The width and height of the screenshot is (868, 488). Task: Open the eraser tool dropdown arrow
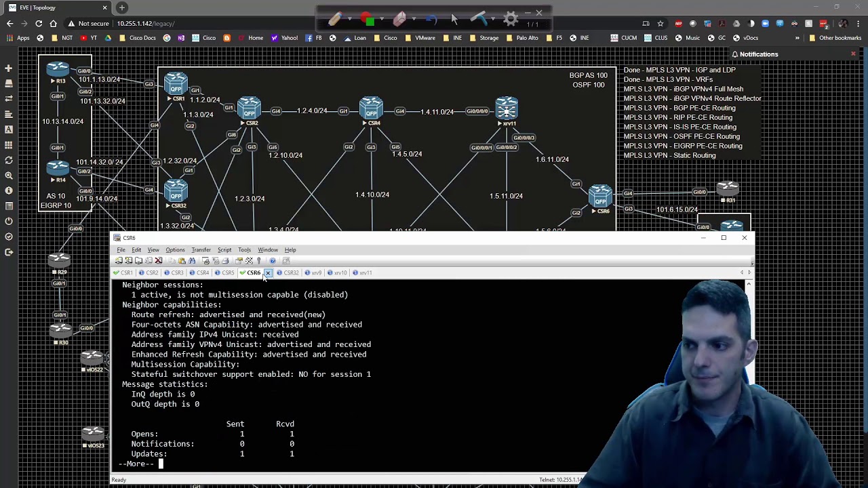(x=414, y=18)
